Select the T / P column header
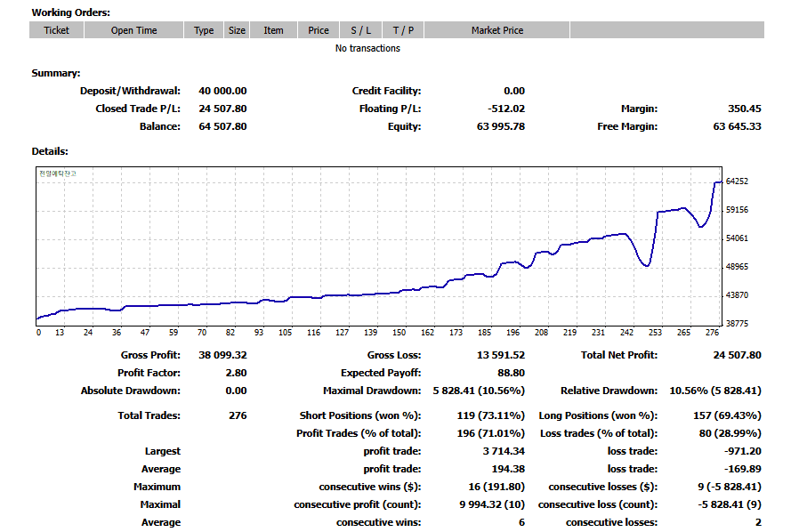The width and height of the screenshot is (799, 532). (x=403, y=30)
